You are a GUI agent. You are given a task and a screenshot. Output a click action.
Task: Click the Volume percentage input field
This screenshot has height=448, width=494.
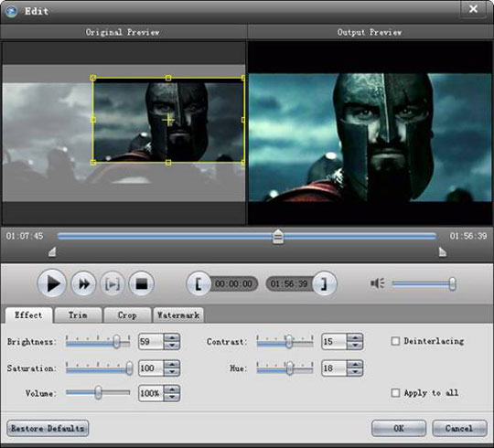[151, 393]
